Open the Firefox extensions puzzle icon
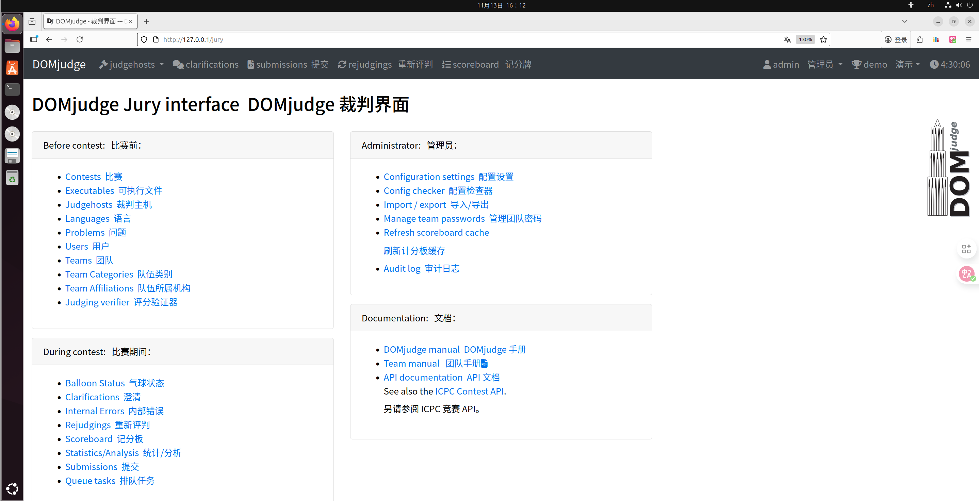The height and width of the screenshot is (501, 980). click(919, 39)
